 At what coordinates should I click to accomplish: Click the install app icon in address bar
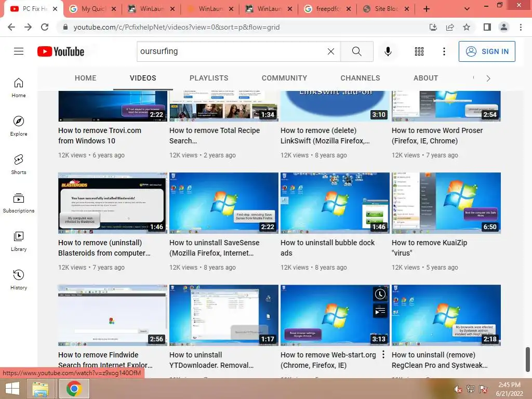tap(433, 27)
